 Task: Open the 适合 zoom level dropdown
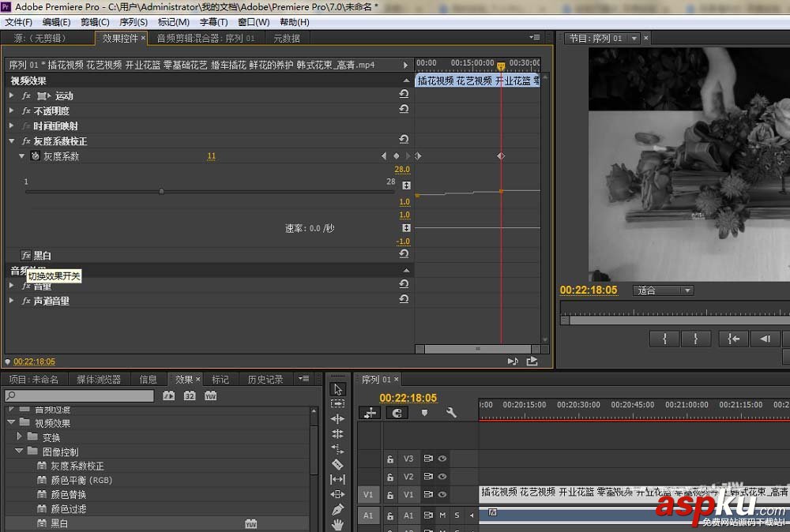tap(663, 290)
